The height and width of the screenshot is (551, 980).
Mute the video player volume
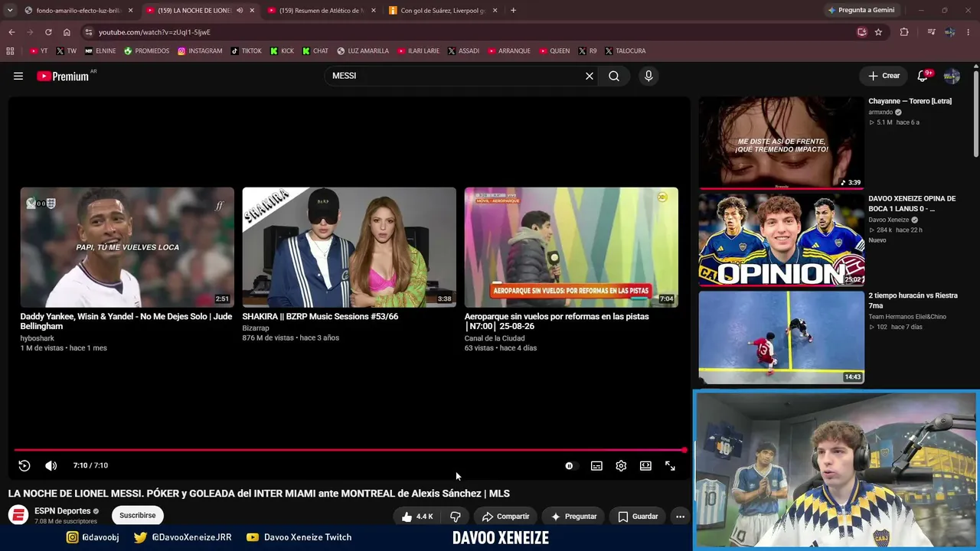[51, 465]
